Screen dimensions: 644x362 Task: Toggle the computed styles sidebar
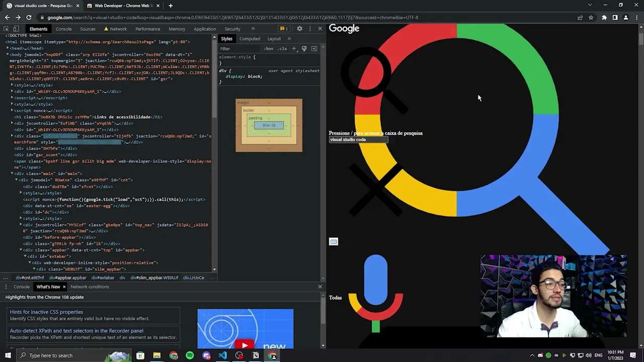pos(314,49)
